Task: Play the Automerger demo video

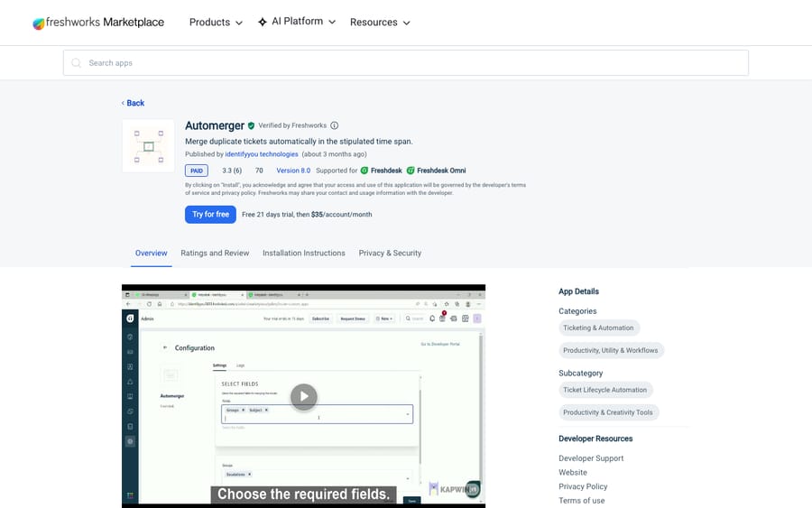Action: point(303,397)
